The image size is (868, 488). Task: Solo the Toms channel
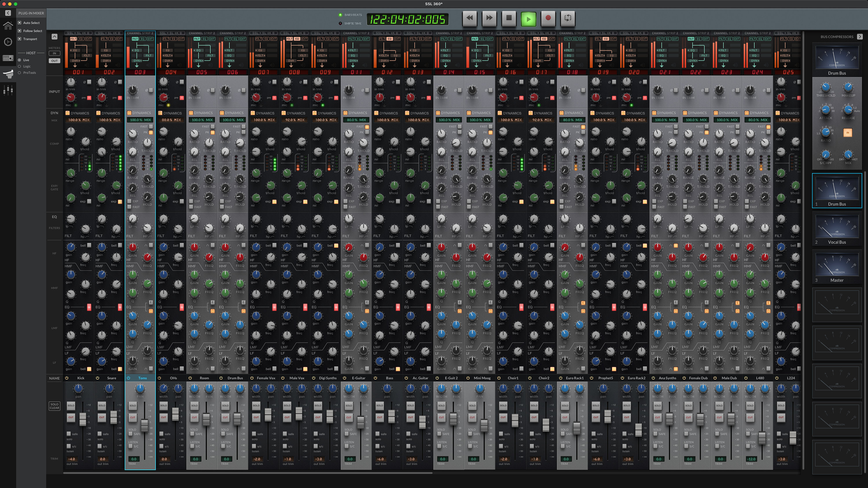(x=133, y=406)
